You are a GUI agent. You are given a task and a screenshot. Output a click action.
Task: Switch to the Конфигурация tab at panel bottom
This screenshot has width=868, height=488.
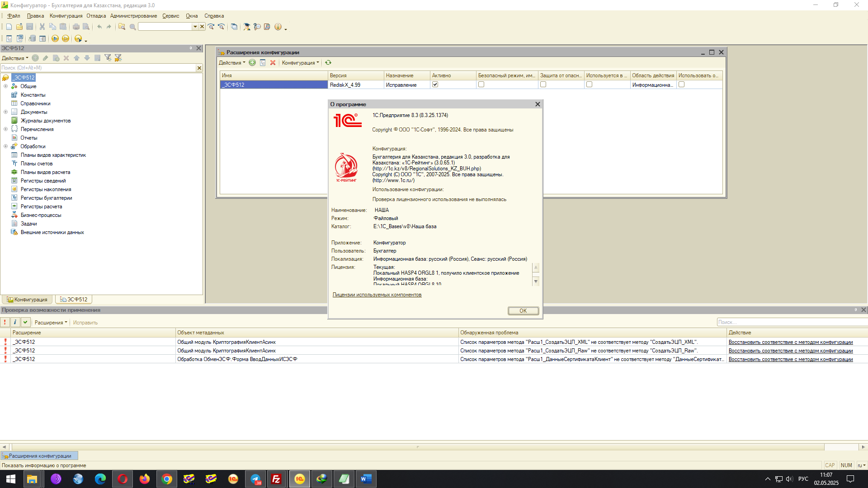pos(27,300)
